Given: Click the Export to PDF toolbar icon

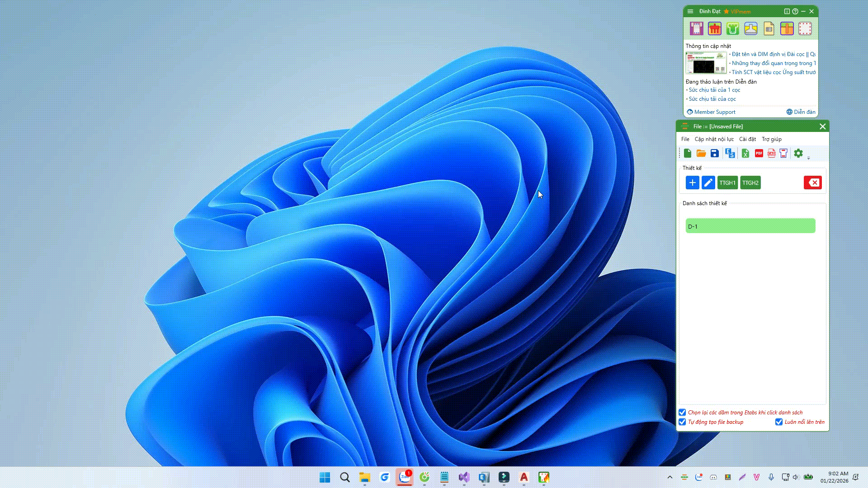Looking at the screenshot, I should tap(759, 154).
